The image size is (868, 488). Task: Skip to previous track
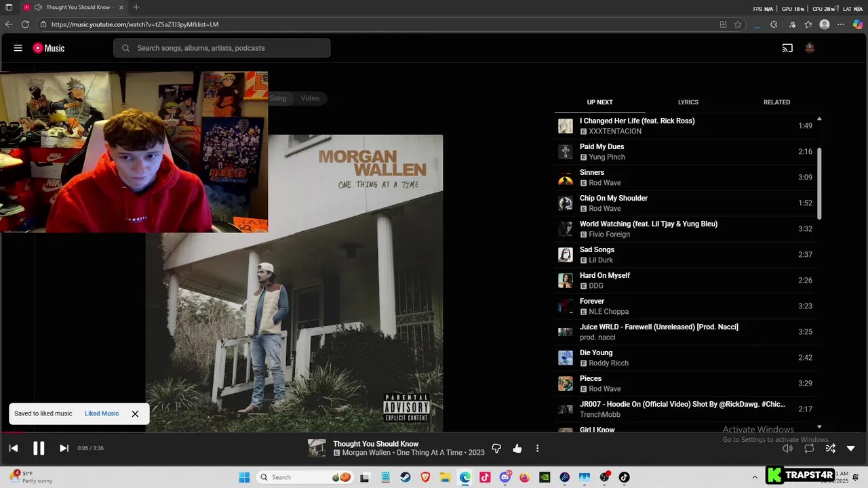coord(14,448)
